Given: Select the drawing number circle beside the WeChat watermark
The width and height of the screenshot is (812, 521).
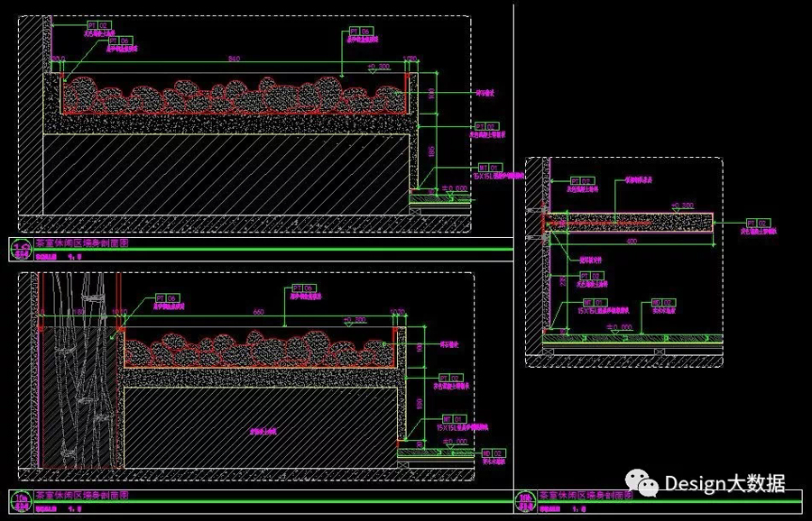Looking at the screenshot, I should coord(525,496).
